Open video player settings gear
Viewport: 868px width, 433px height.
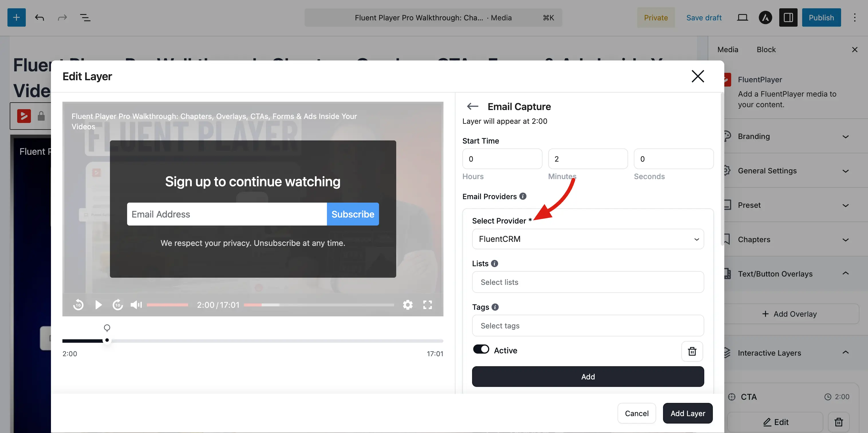tap(408, 305)
